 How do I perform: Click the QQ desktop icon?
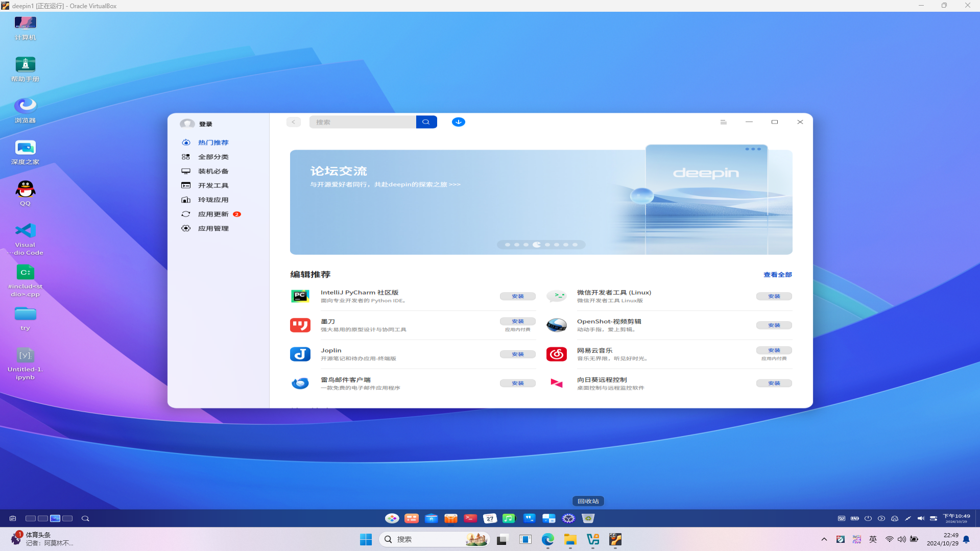[25, 193]
